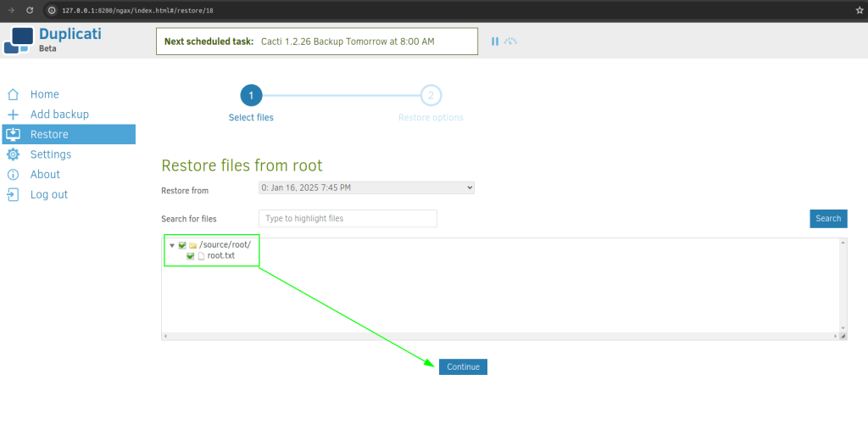Pause the scheduler with pause icon
The image size is (868, 436).
pos(495,42)
